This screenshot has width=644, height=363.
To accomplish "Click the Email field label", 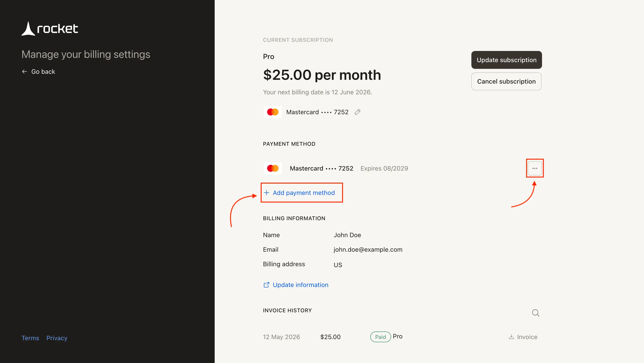I will coord(271,250).
